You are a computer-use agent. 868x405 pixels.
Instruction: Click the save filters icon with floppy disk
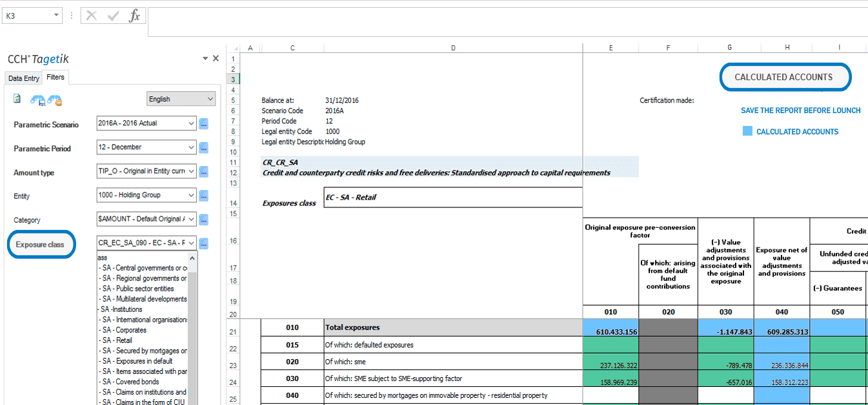coord(38,100)
